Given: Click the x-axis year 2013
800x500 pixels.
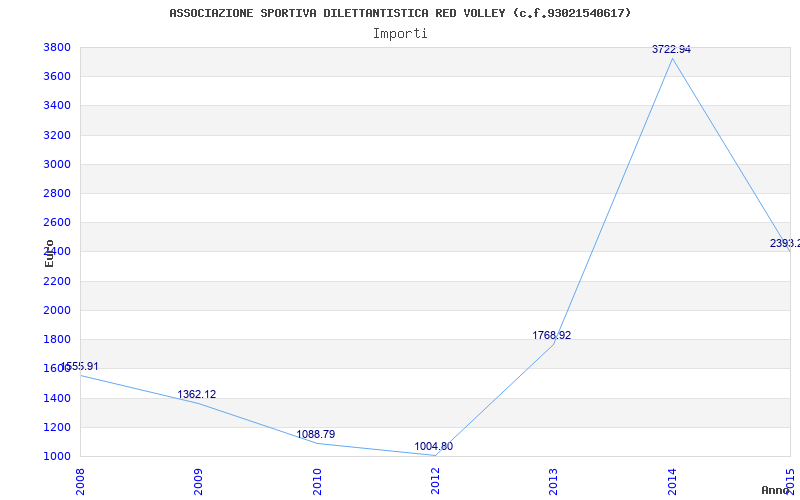Looking at the screenshot, I should [x=554, y=482].
